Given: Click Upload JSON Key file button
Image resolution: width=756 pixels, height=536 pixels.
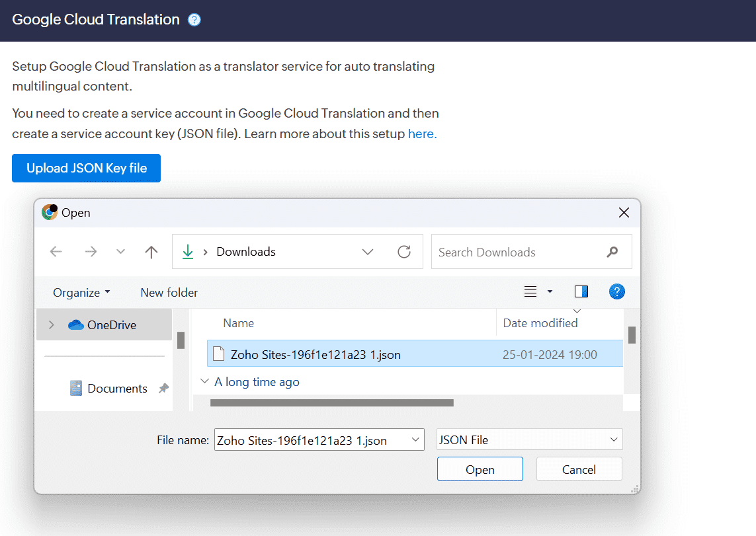Looking at the screenshot, I should pyautogui.click(x=86, y=168).
